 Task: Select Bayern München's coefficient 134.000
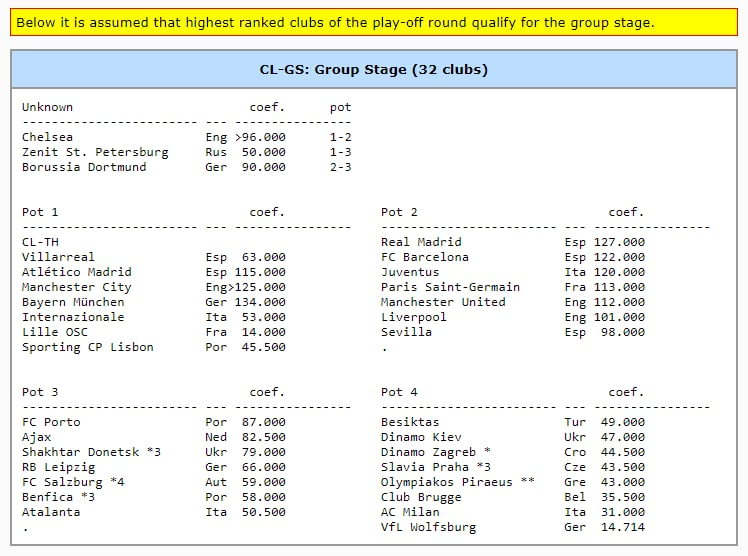[260, 302]
